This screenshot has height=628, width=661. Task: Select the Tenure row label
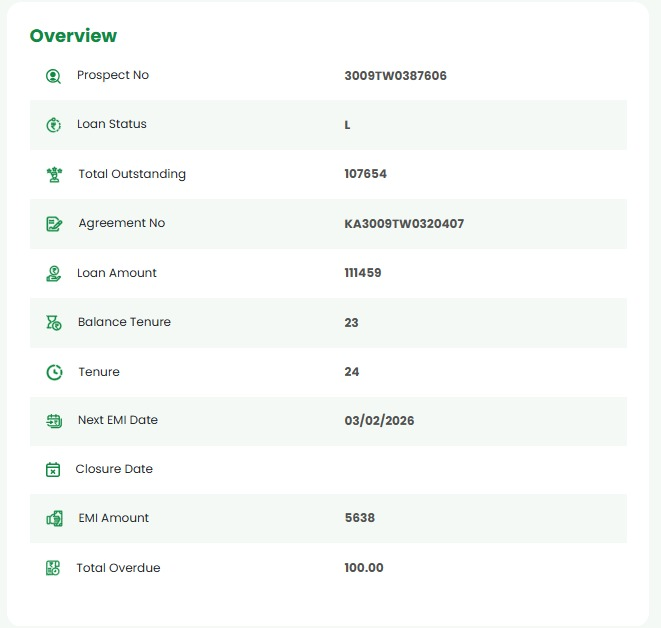99,372
